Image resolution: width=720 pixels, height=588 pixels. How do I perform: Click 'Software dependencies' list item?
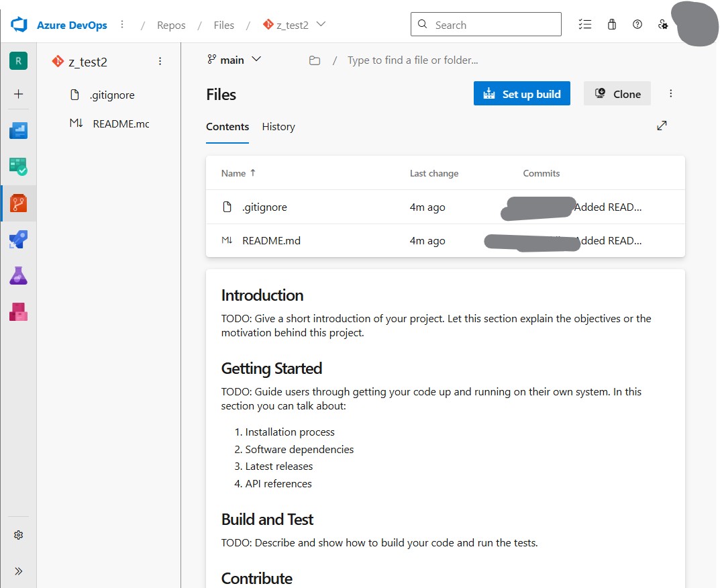tap(299, 449)
